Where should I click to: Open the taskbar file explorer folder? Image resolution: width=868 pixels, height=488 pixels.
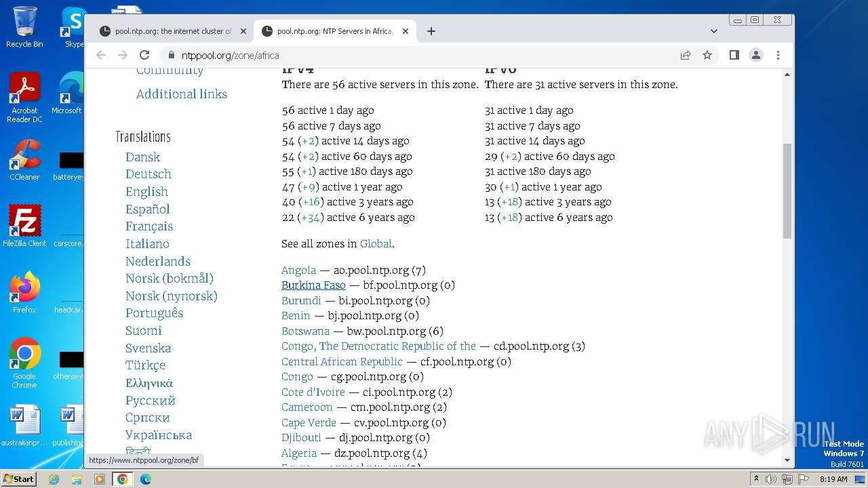pos(77,479)
